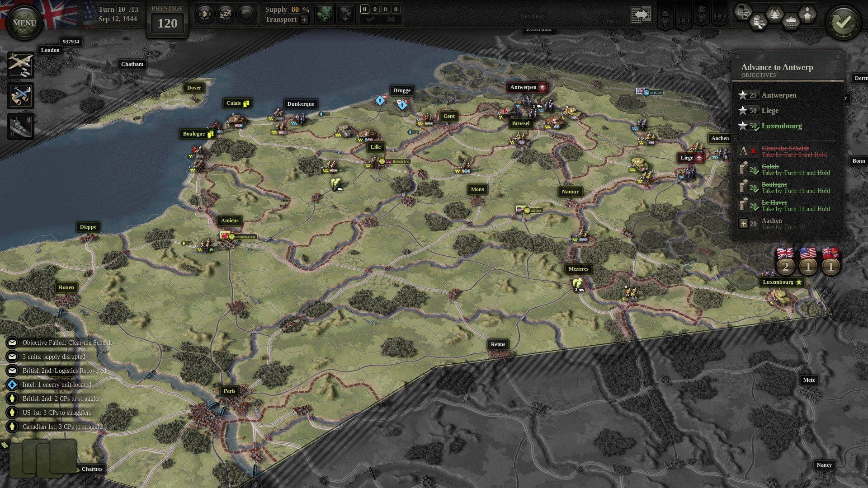Viewport: 868px width, 488px height.
Task: Toggle the Luxembourg objective star
Action: (743, 126)
